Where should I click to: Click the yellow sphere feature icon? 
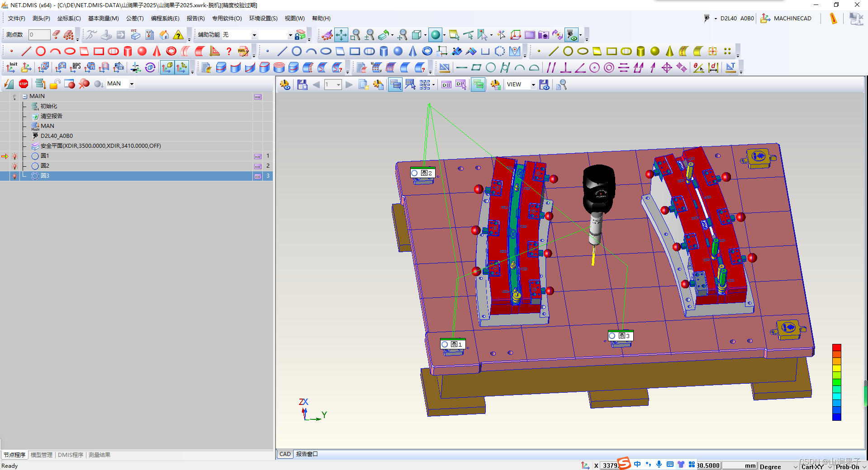pos(655,51)
